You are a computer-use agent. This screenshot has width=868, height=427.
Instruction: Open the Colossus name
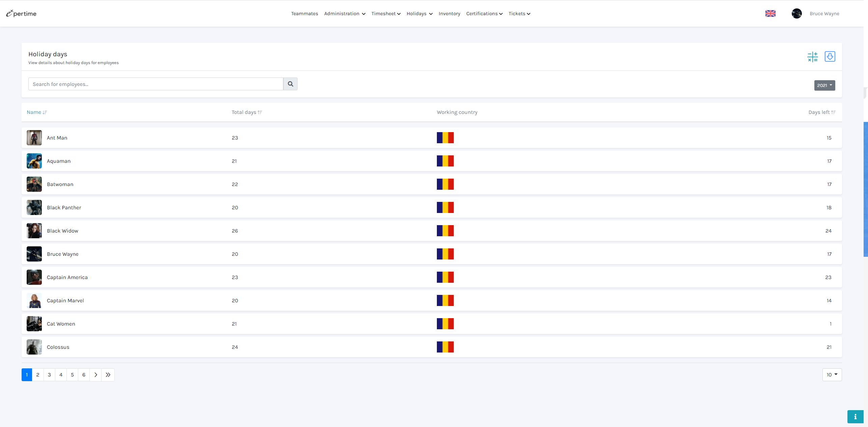coord(58,347)
